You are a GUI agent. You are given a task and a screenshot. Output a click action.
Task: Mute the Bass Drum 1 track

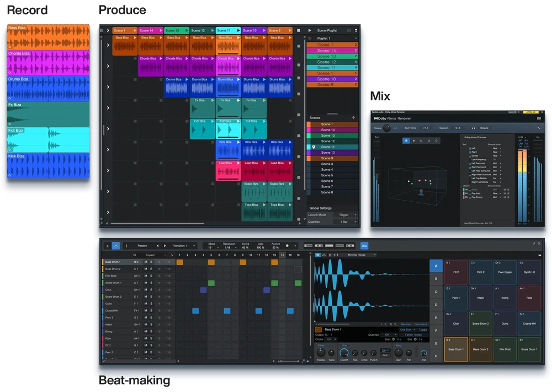pos(146,262)
